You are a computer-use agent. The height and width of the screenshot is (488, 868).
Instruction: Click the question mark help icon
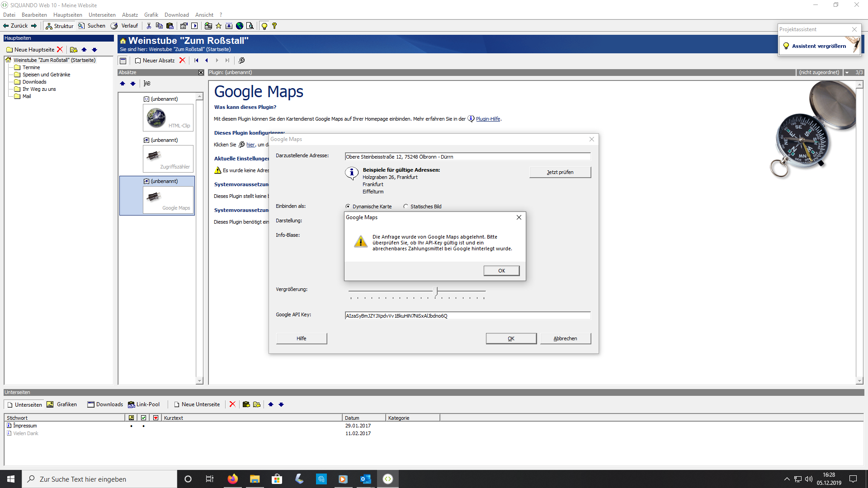click(274, 26)
